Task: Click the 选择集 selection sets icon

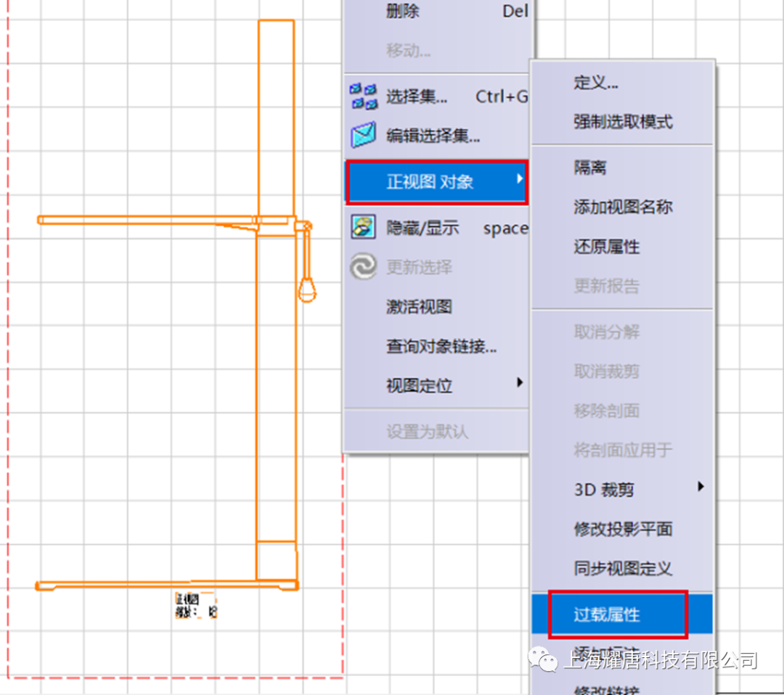Action: [364, 96]
